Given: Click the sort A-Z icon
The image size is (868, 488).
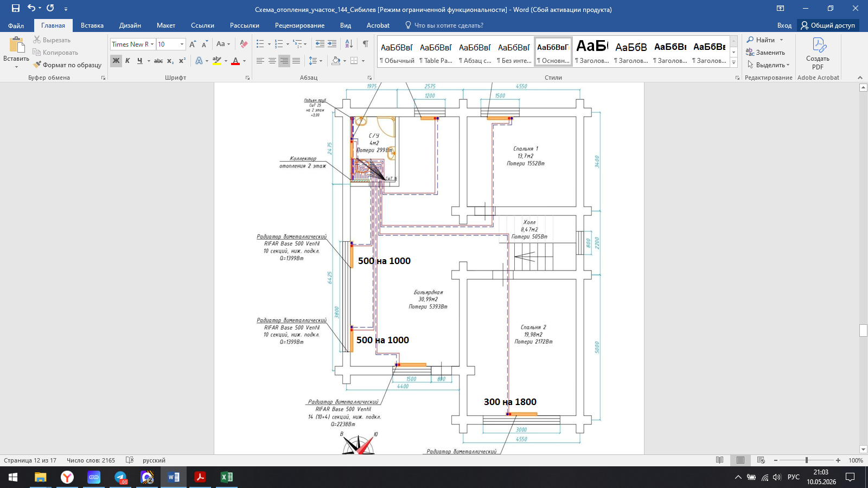Looking at the screenshot, I should (x=349, y=44).
